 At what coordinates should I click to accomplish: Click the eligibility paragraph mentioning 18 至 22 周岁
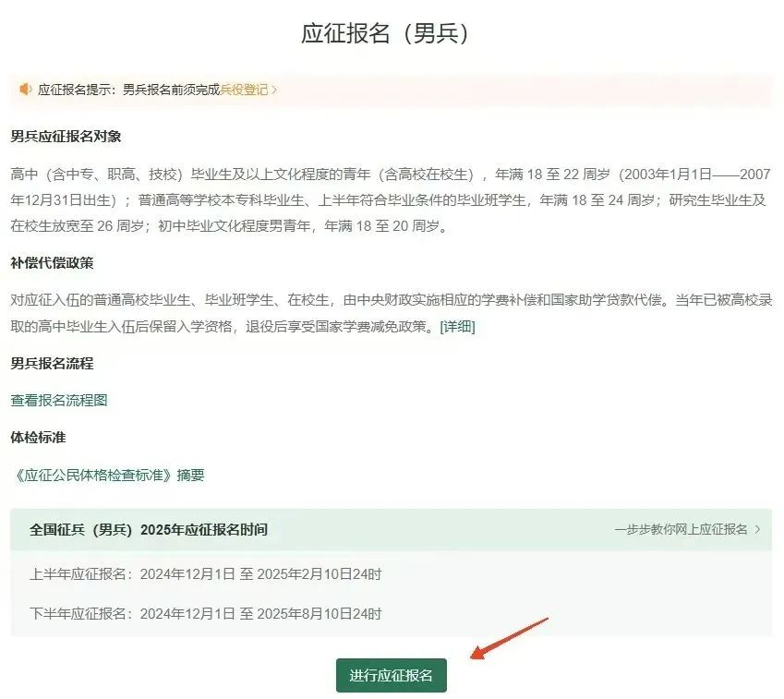(x=391, y=200)
